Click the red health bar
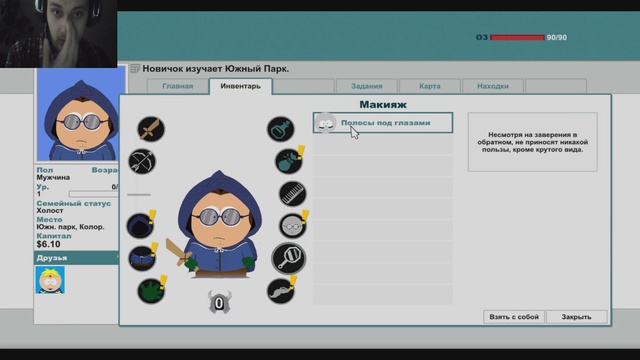Image resolution: width=640 pixels, height=360 pixels. point(517,38)
